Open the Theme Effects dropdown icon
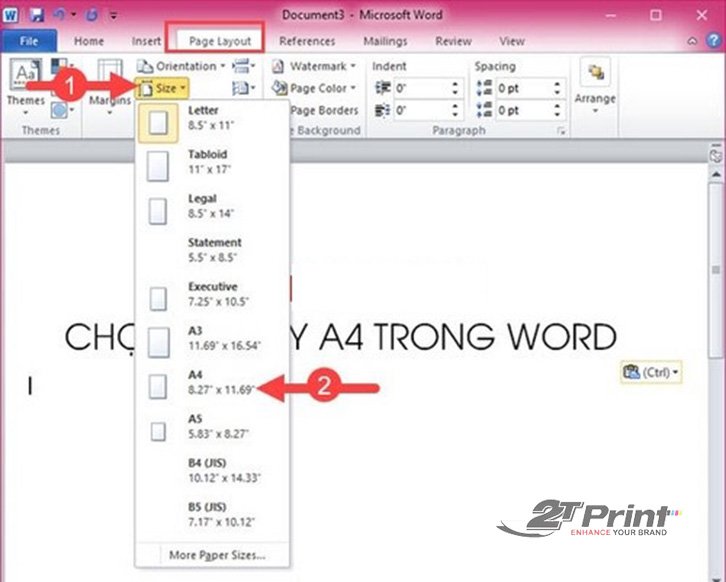 click(x=62, y=110)
